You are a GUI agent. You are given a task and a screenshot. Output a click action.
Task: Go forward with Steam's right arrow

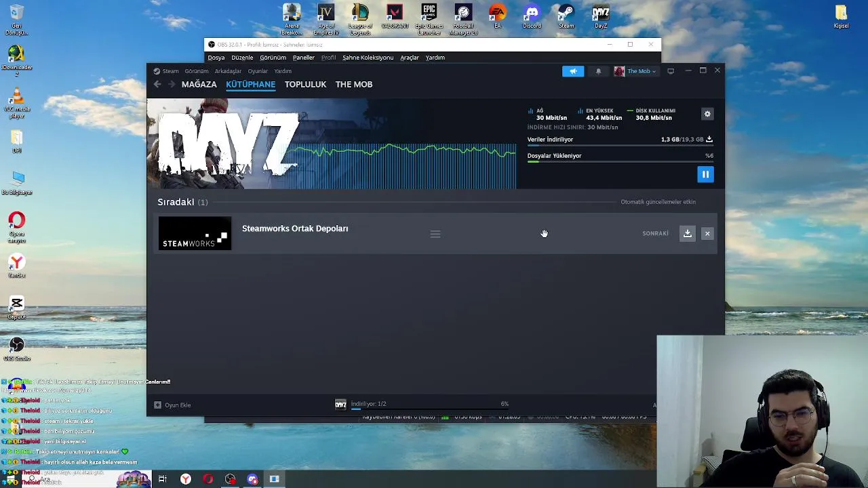click(172, 84)
